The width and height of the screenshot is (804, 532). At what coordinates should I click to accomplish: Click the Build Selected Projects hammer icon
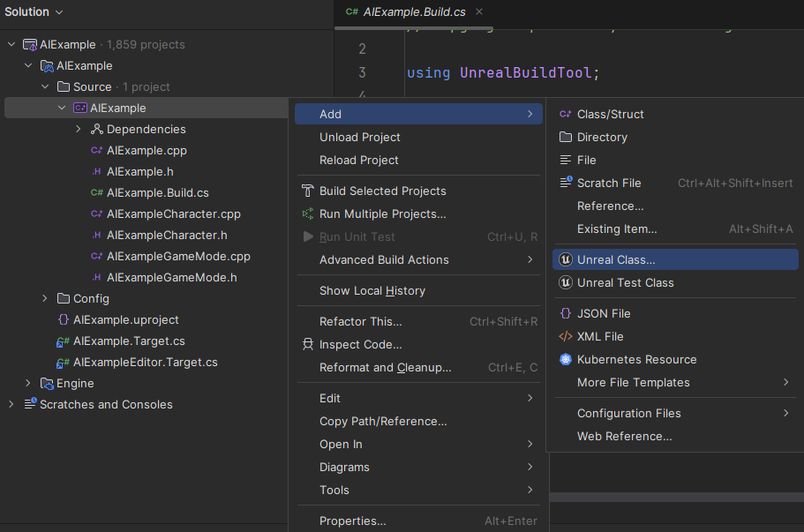pos(308,191)
